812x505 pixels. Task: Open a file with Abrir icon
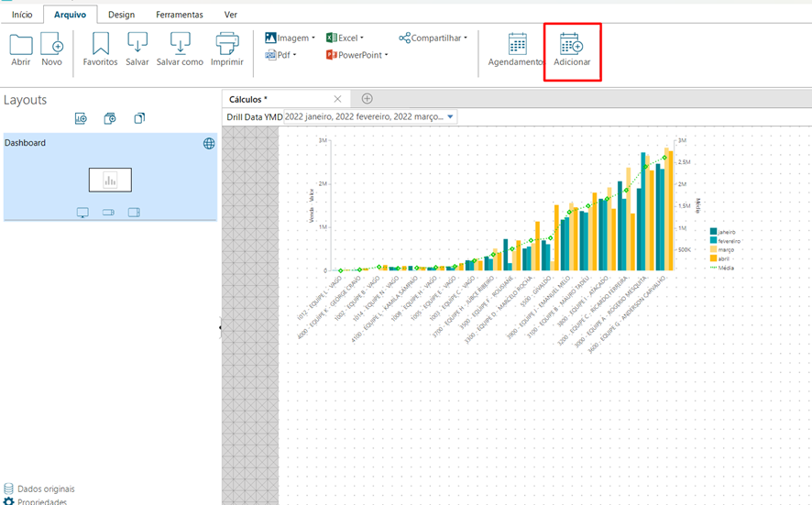21,45
